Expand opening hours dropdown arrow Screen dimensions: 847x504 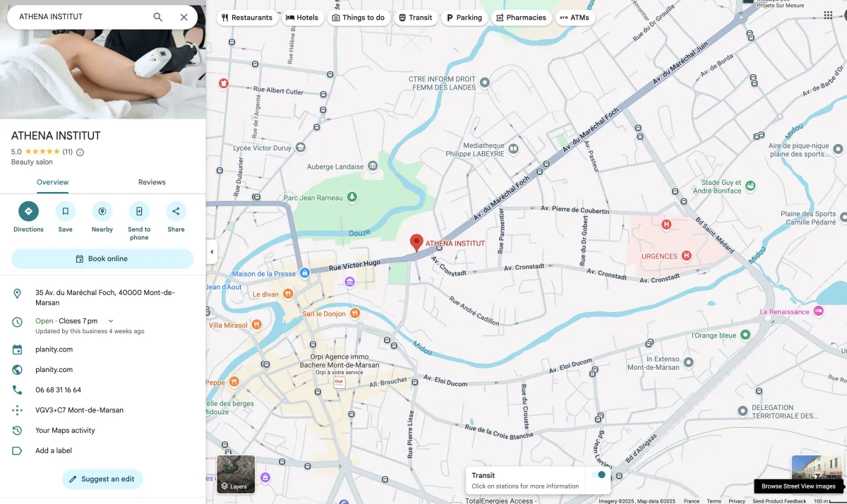(x=111, y=321)
